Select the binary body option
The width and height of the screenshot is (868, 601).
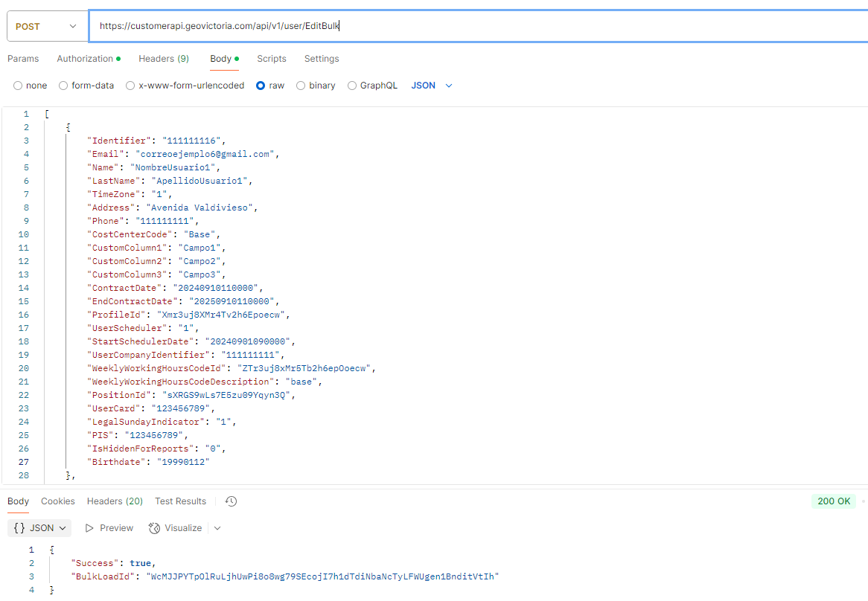click(x=301, y=86)
